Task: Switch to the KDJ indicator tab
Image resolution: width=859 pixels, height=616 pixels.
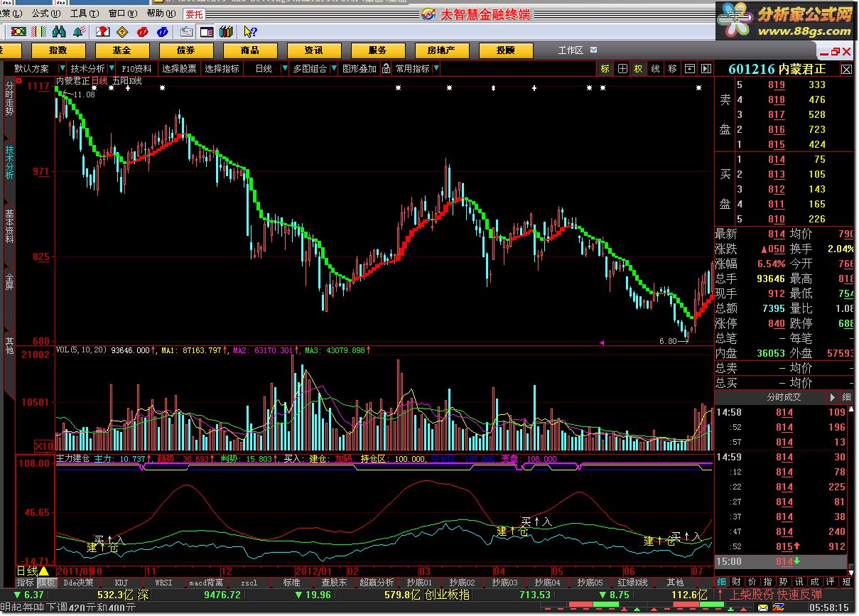Action: (x=121, y=583)
